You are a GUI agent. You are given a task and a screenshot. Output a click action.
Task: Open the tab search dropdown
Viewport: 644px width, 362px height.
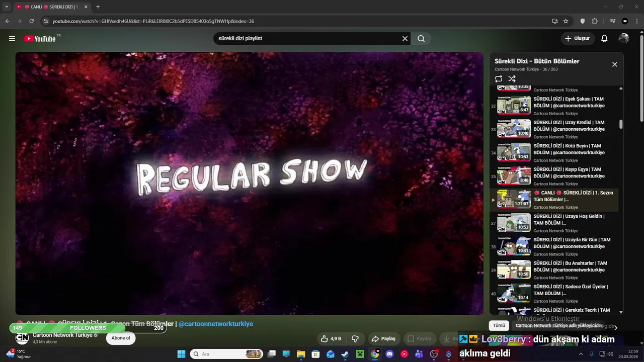click(x=7, y=7)
